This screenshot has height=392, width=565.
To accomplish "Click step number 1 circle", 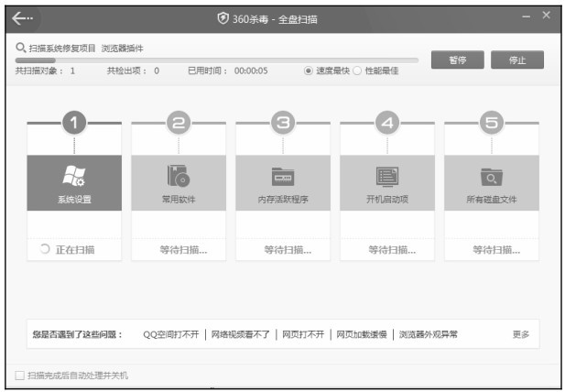I will coord(74,123).
